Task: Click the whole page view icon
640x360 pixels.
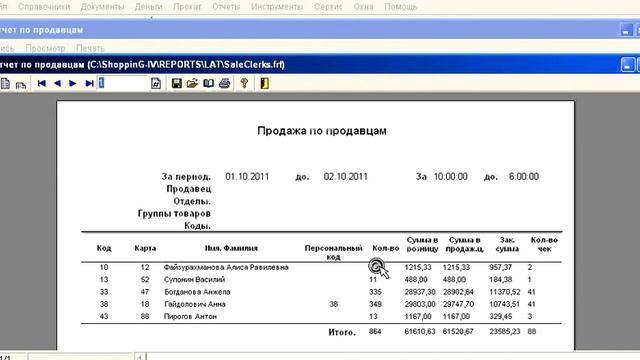Action: point(5,84)
